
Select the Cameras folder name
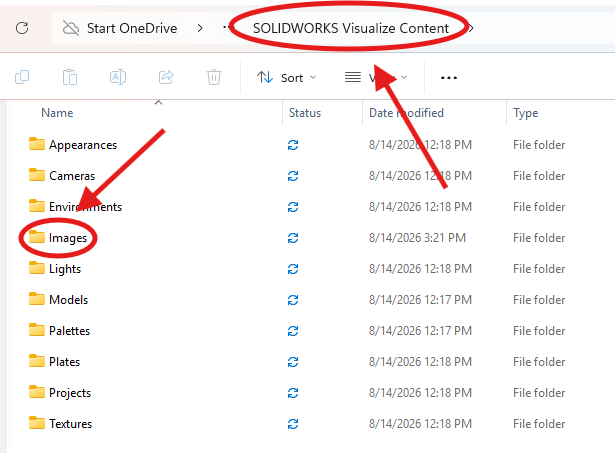click(x=72, y=176)
